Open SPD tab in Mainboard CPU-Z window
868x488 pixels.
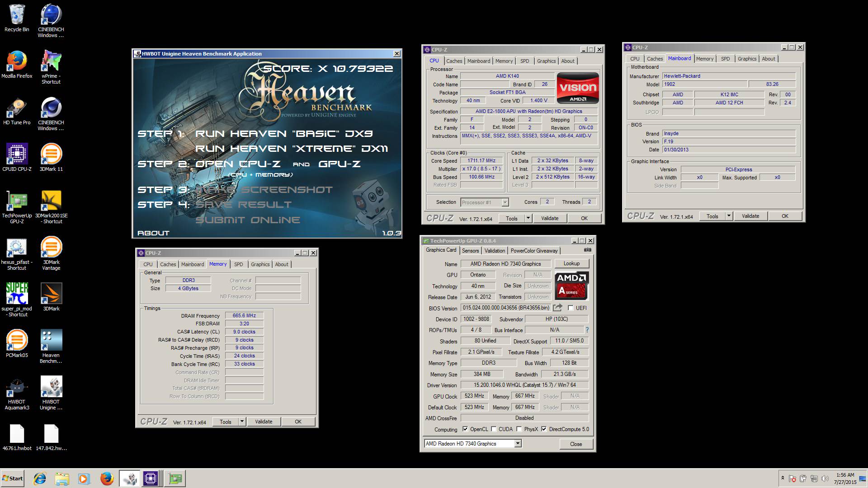click(x=725, y=59)
